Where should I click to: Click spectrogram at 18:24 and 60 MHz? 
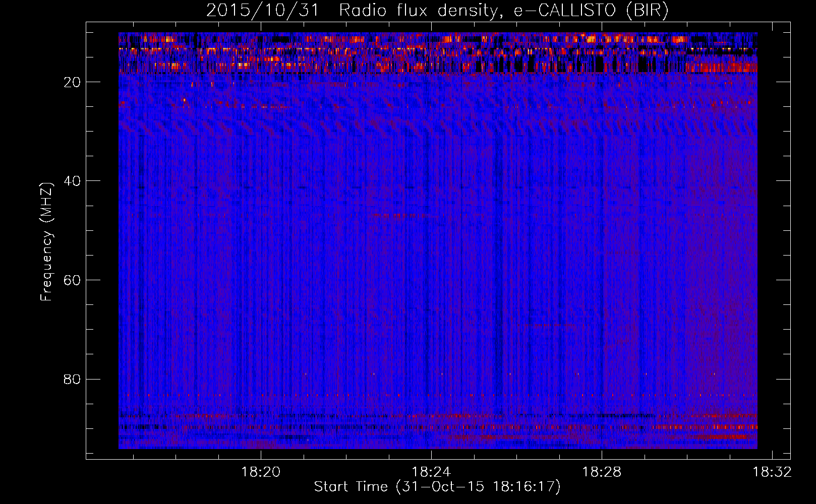click(x=431, y=279)
